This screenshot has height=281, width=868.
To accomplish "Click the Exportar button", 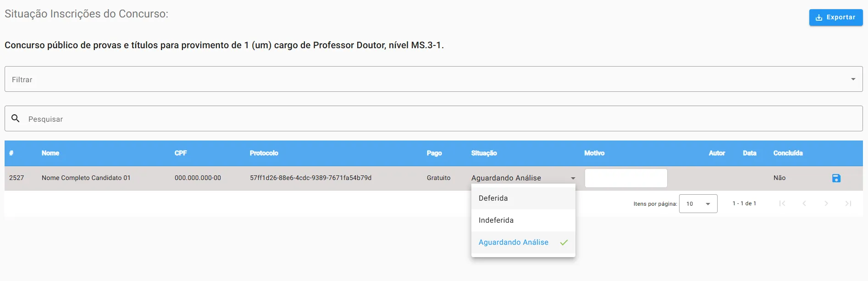I will point(835,17).
